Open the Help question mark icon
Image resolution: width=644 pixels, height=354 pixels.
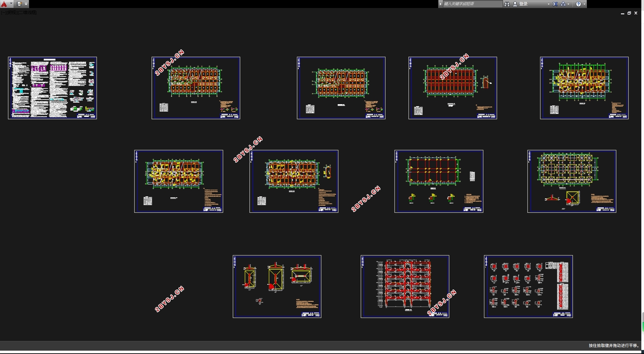click(x=579, y=4)
